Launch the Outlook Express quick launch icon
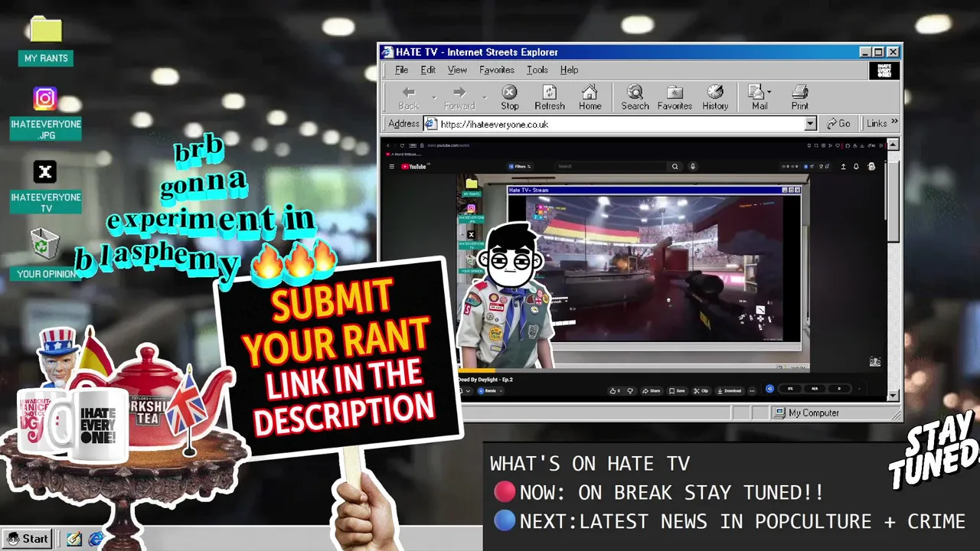 (74, 539)
